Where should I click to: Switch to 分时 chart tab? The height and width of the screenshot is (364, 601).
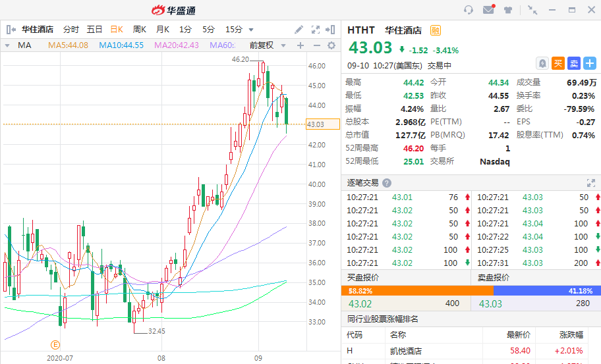[x=71, y=30]
